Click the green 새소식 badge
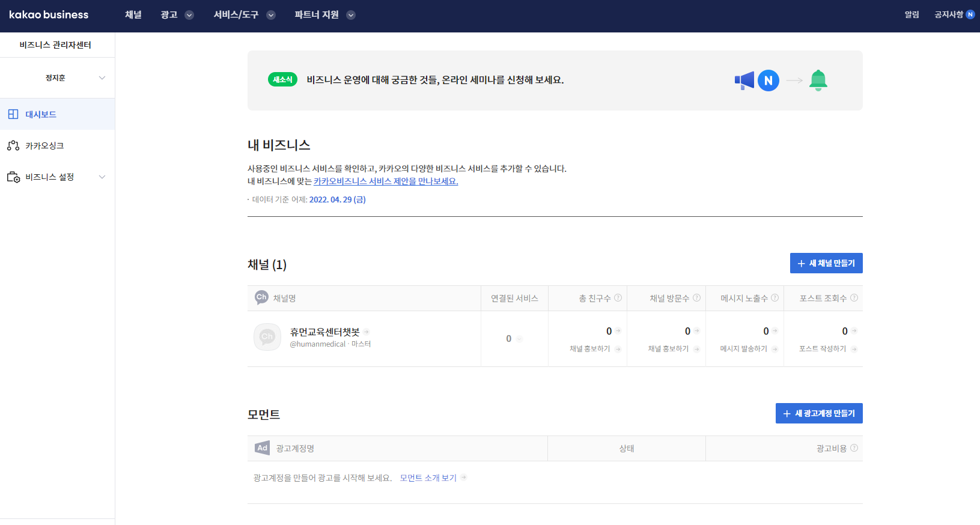This screenshot has width=980, height=525. click(x=282, y=79)
